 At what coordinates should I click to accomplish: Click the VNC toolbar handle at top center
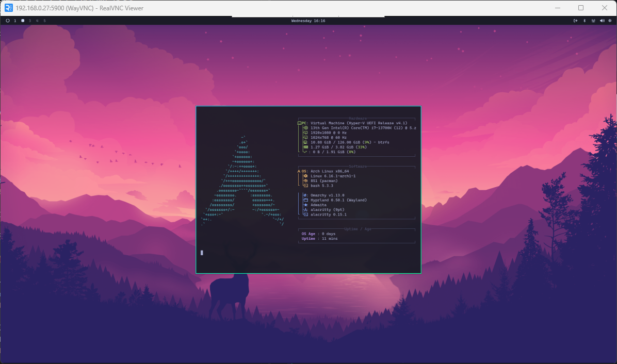[308, 16]
